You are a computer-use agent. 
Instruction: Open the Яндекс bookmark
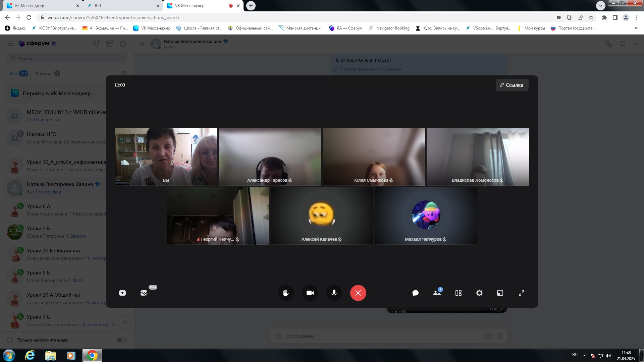[15, 28]
